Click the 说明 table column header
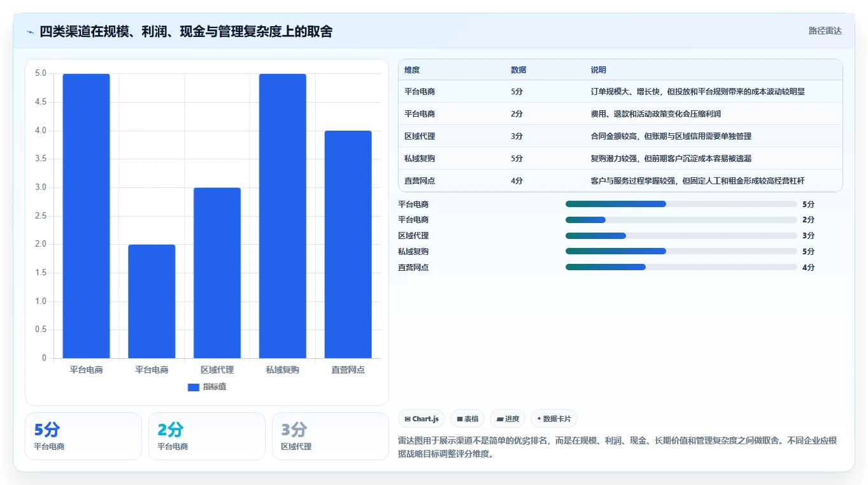 [x=599, y=70]
